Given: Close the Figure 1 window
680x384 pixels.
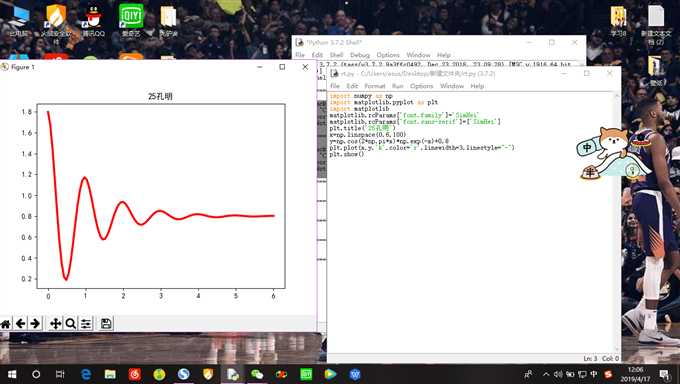Looking at the screenshot, I should 305,67.
